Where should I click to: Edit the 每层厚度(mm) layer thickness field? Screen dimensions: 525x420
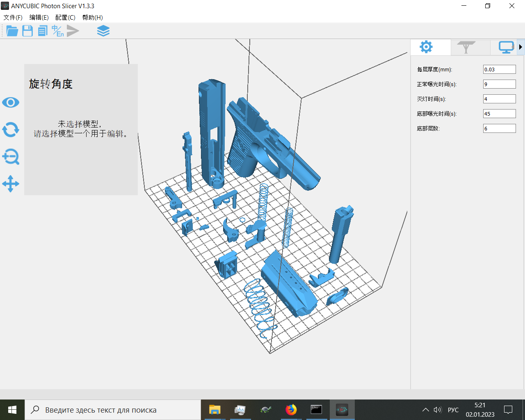tap(499, 69)
